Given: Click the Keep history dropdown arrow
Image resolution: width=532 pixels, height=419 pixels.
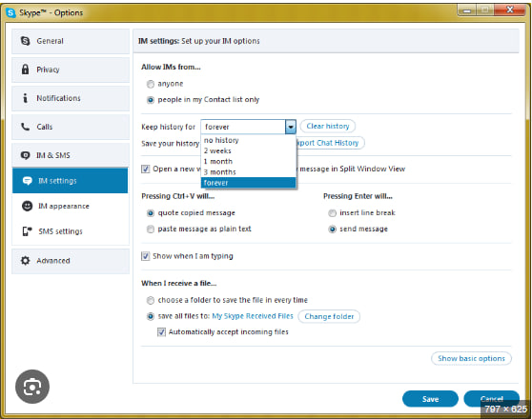Looking at the screenshot, I should (291, 127).
